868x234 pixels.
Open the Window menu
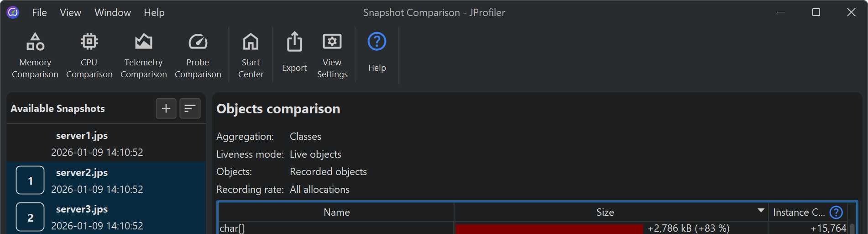(x=113, y=13)
